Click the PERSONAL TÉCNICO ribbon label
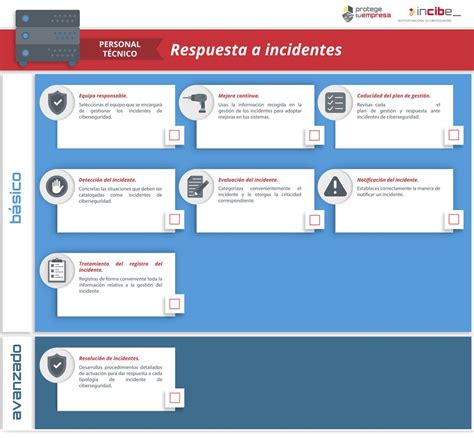 coord(120,49)
